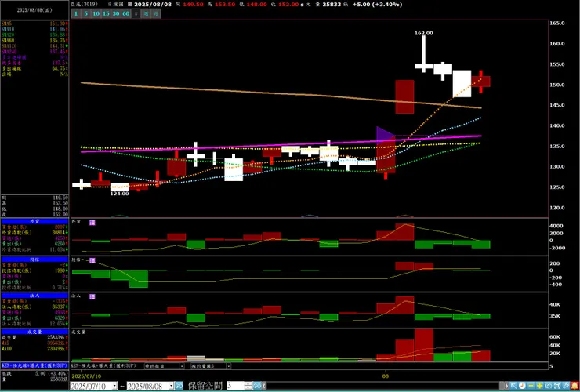Image resolution: width=580 pixels, height=392 pixels.
Task: Click the clock icon in bottom toolbar
Action: [x=522, y=386]
